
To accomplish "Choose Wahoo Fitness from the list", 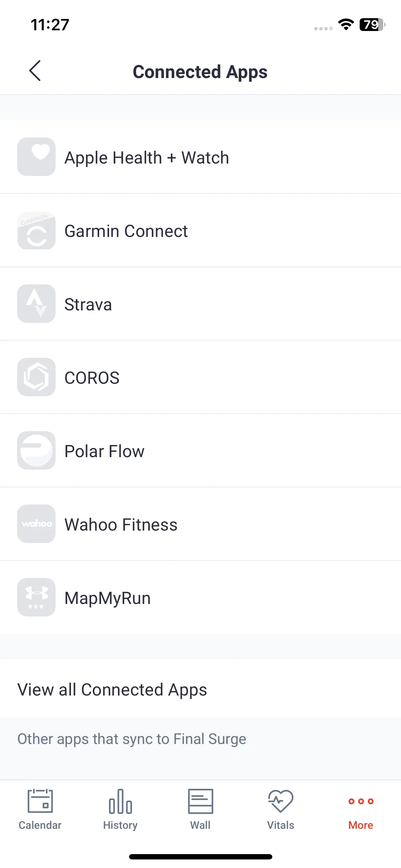I will (200, 524).
